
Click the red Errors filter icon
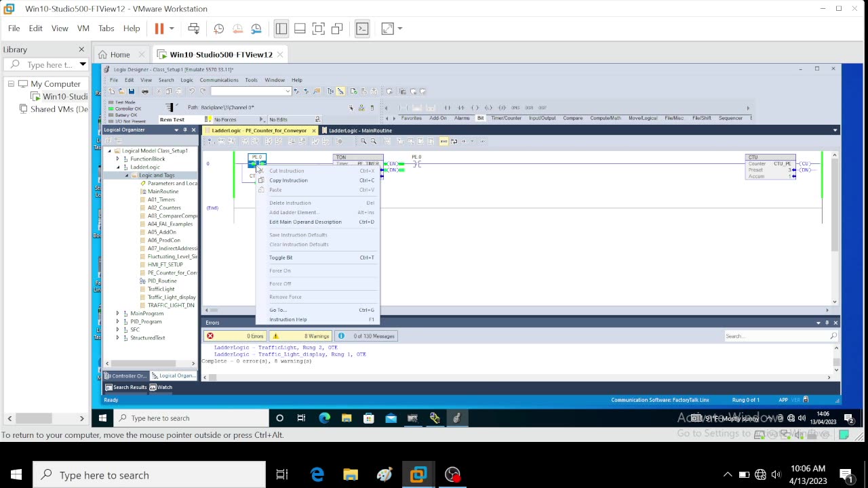point(210,336)
